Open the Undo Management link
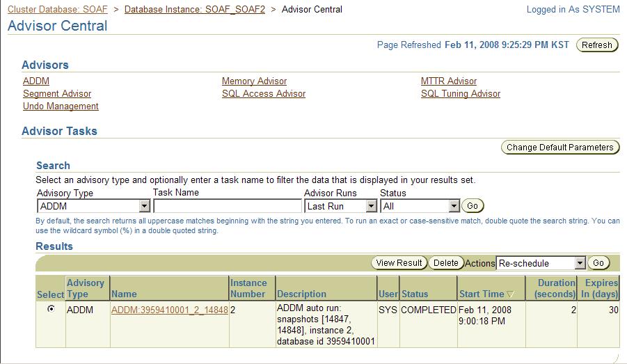This screenshot has width=627, height=364. tap(61, 106)
